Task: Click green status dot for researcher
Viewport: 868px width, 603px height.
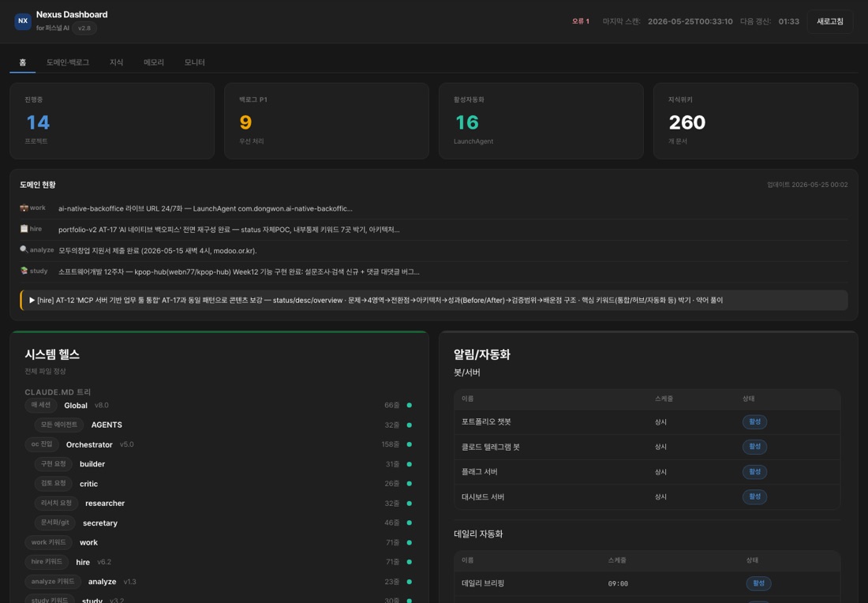Action: (x=409, y=504)
